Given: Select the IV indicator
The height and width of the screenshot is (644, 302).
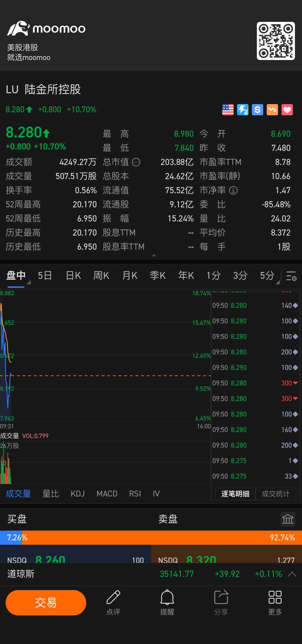Looking at the screenshot, I should tap(156, 493).
